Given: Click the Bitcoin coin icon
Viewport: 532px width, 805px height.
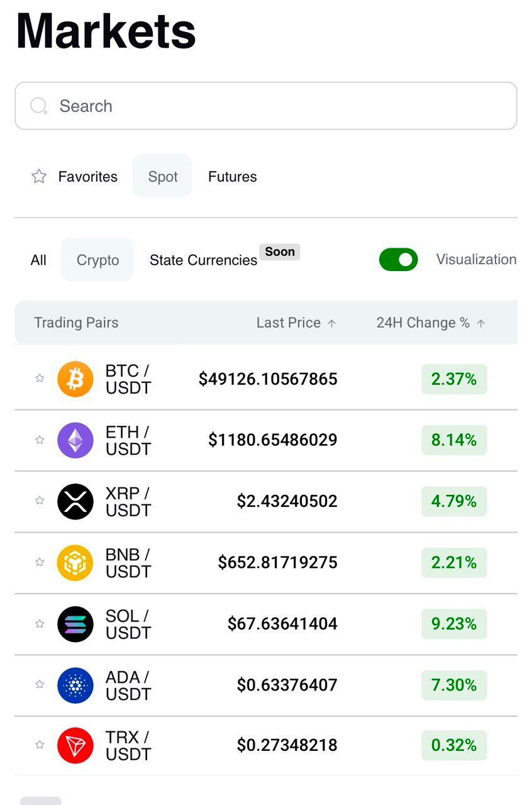Looking at the screenshot, I should pos(75,379).
